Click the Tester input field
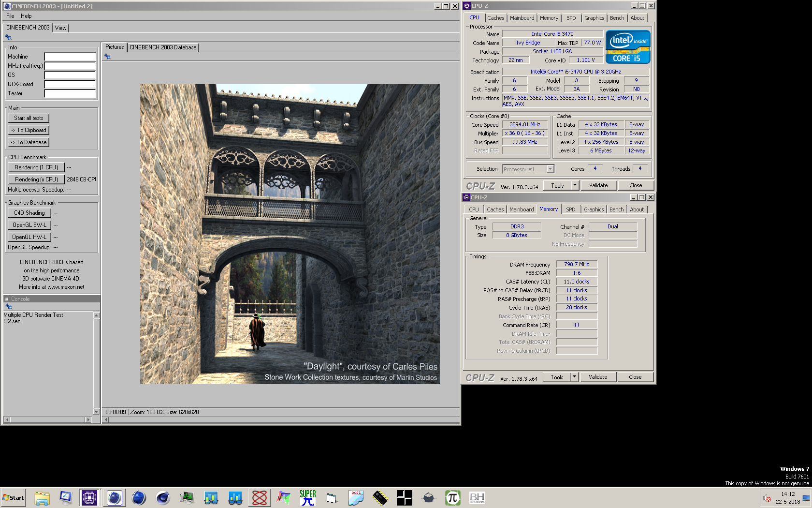812x508 pixels. click(70, 93)
